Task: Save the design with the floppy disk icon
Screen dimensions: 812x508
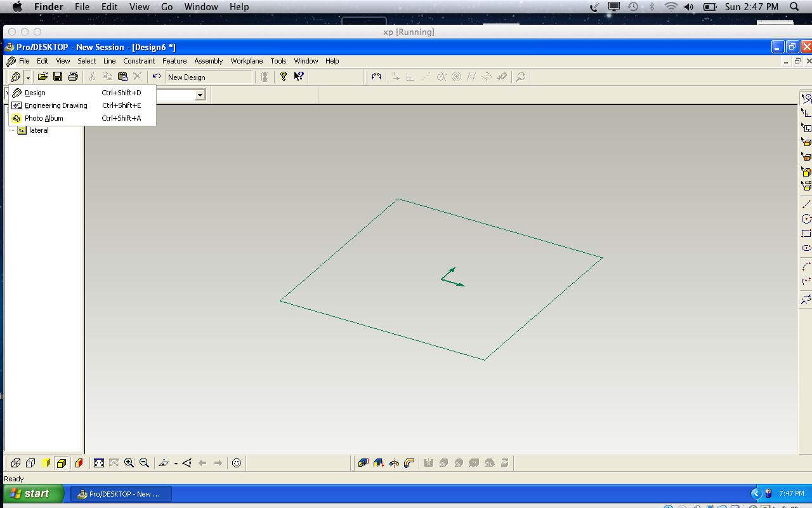Action: [58, 77]
